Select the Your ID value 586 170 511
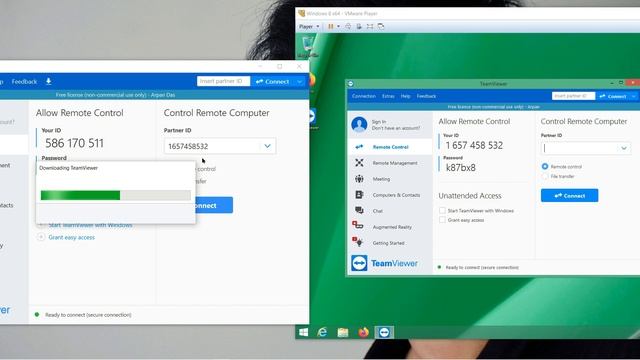This screenshot has height=360, width=640. pos(74,143)
